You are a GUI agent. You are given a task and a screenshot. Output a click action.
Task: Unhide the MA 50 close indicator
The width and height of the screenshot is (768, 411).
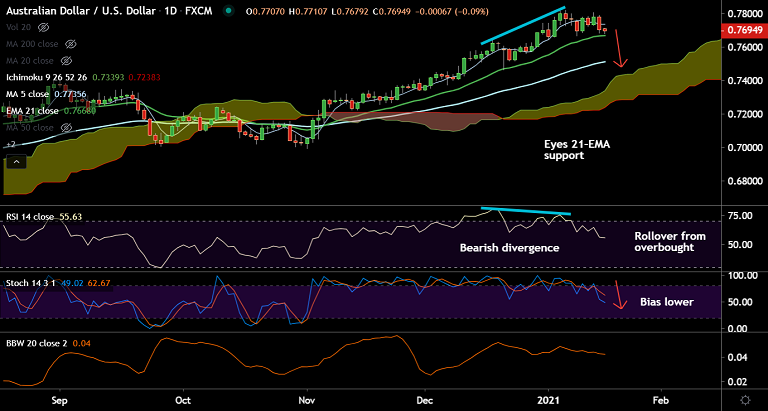tap(66, 127)
